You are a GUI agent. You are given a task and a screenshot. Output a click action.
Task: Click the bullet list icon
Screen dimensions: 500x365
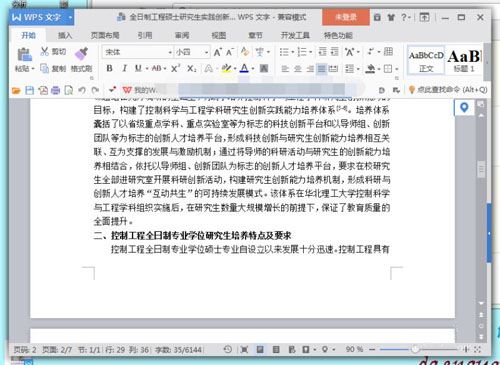coord(284,52)
